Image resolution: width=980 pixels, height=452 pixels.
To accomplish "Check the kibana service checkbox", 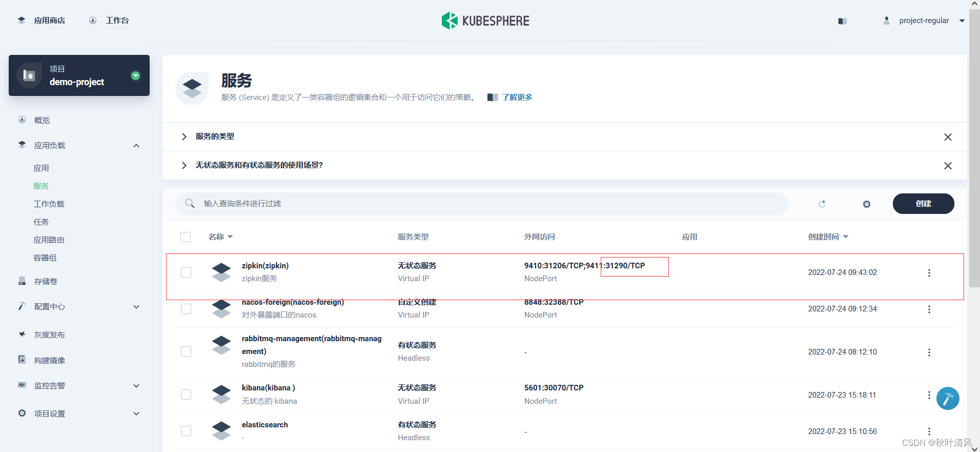I will pyautogui.click(x=186, y=395).
